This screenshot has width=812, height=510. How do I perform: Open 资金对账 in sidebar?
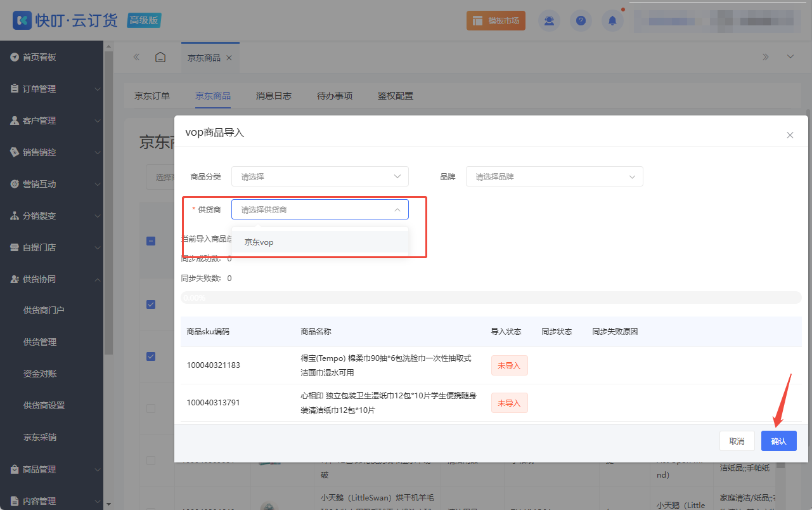(40, 374)
